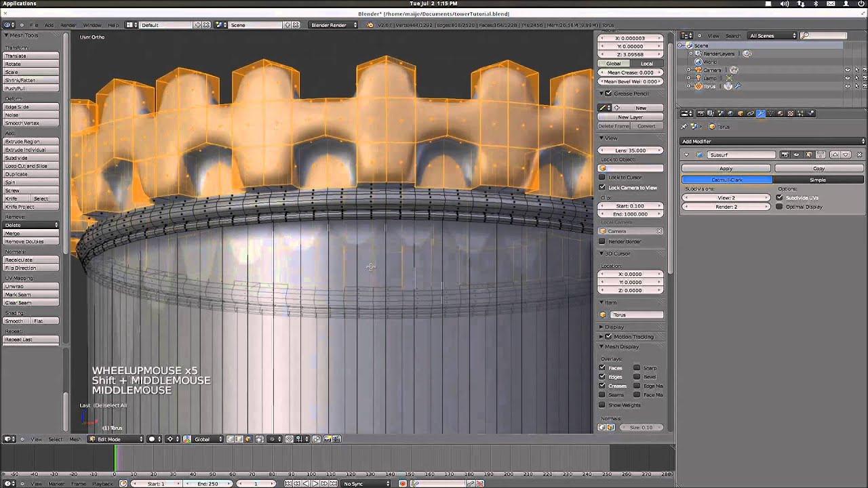Enable Show Weights checkbox
The width and height of the screenshot is (868, 488).
point(602,405)
